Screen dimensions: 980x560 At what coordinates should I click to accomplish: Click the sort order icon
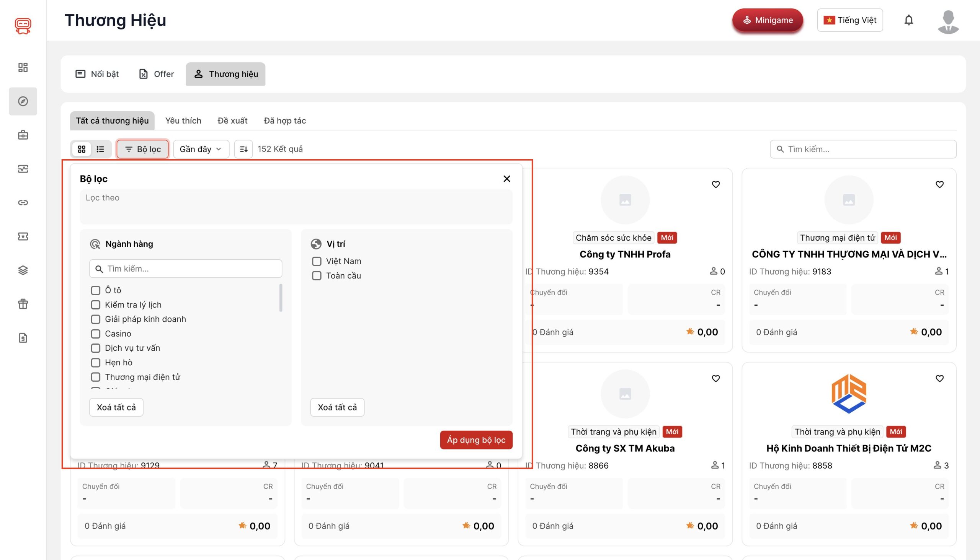pyautogui.click(x=243, y=149)
